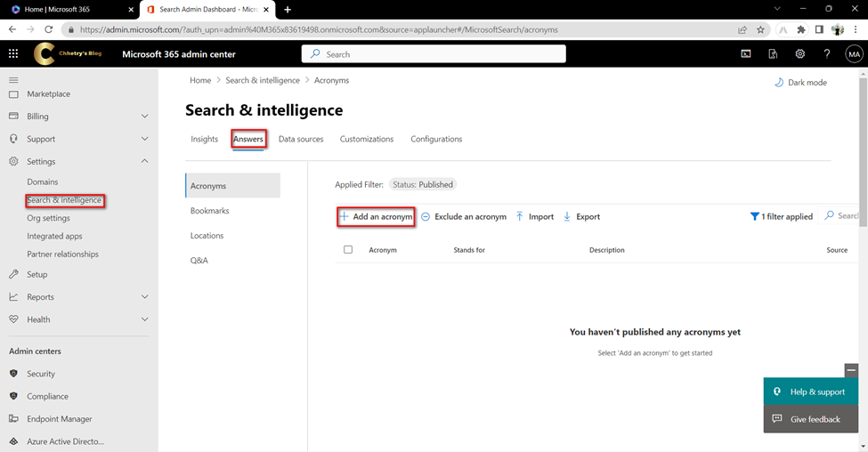Click the admin center Search box
Screen dimensions: 868x452
click(x=434, y=54)
